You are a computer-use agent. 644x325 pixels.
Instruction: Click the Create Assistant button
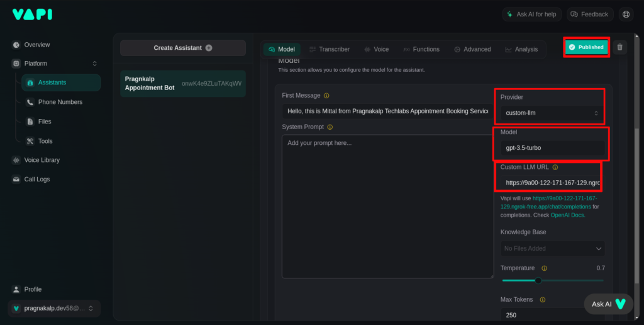pos(183,48)
